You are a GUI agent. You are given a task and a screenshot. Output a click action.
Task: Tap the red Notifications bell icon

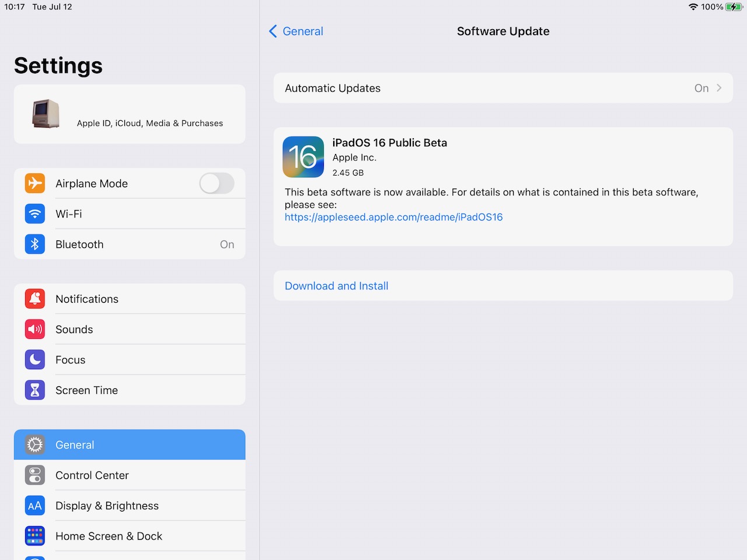click(x=35, y=299)
